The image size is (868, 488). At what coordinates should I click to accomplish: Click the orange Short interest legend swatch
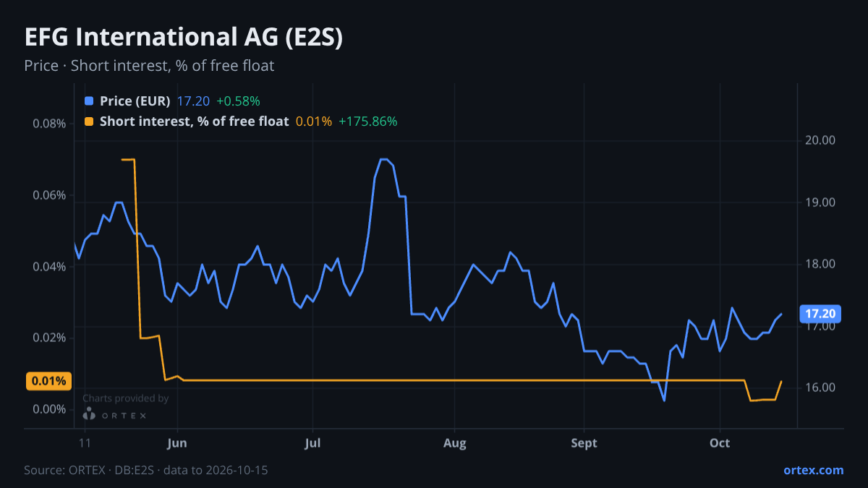click(89, 121)
